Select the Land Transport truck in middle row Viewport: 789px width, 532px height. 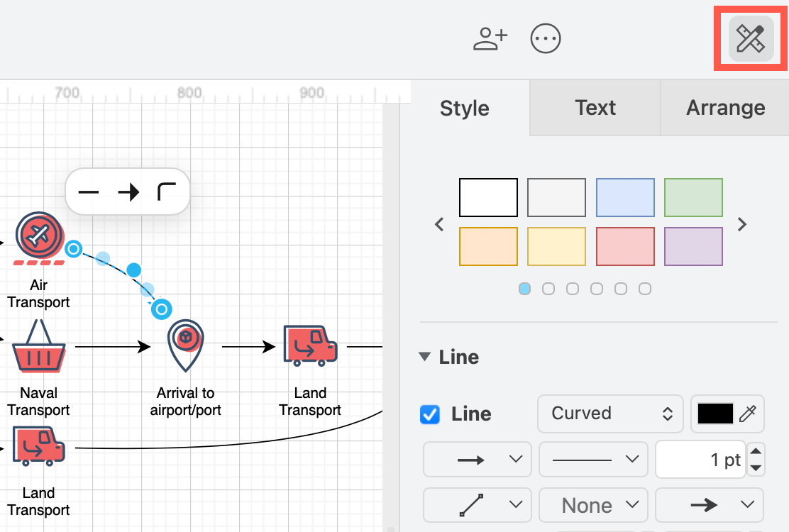coord(311,345)
